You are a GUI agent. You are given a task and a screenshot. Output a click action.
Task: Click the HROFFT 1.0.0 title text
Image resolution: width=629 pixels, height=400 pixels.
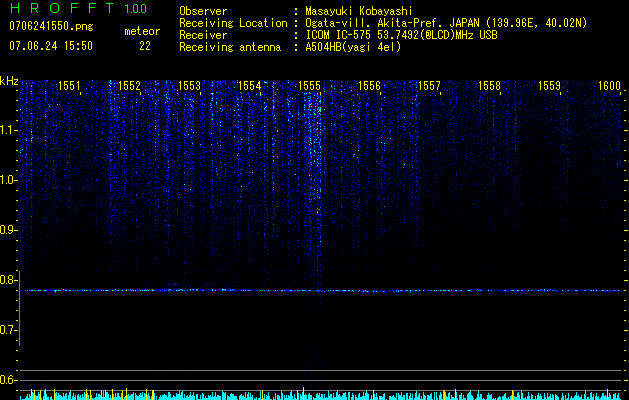coord(79,8)
